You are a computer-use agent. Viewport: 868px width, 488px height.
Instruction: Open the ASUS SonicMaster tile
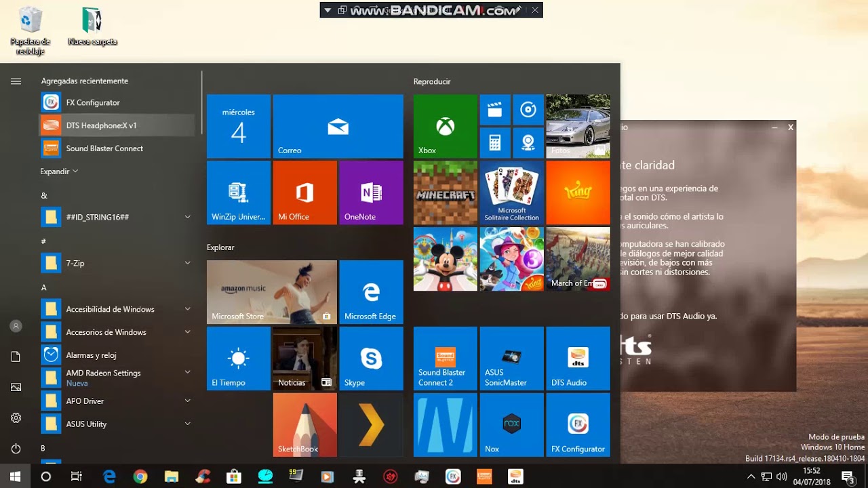511,359
